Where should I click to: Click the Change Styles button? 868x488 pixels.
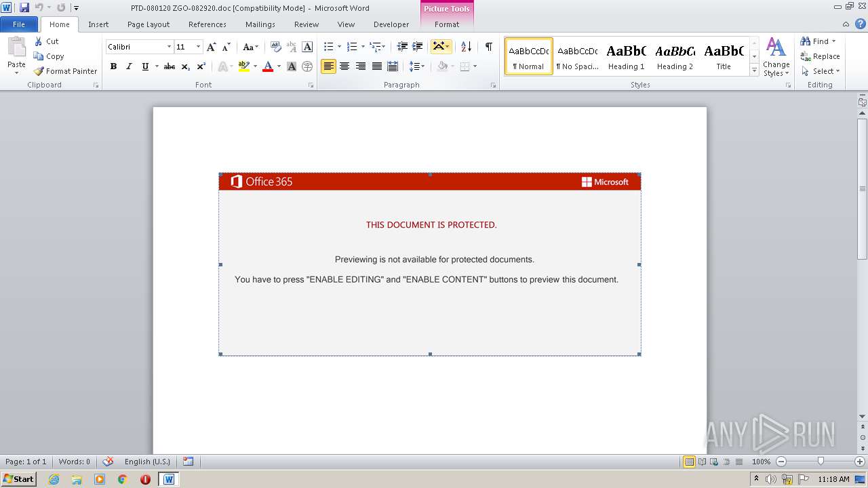tap(776, 58)
